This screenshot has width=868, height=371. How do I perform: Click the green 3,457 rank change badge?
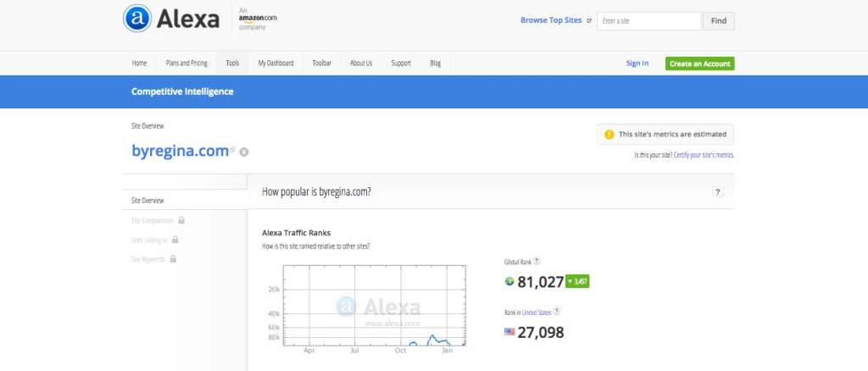[x=576, y=281]
